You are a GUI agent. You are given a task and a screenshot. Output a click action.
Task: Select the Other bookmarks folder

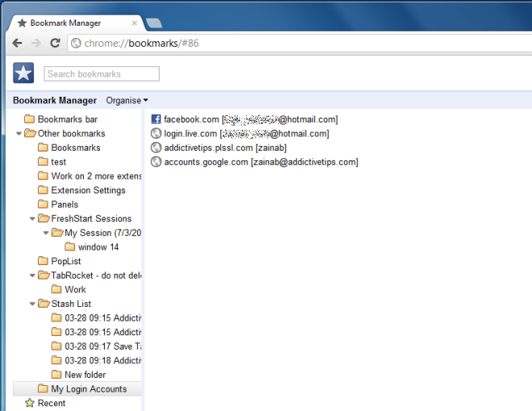coord(71,134)
